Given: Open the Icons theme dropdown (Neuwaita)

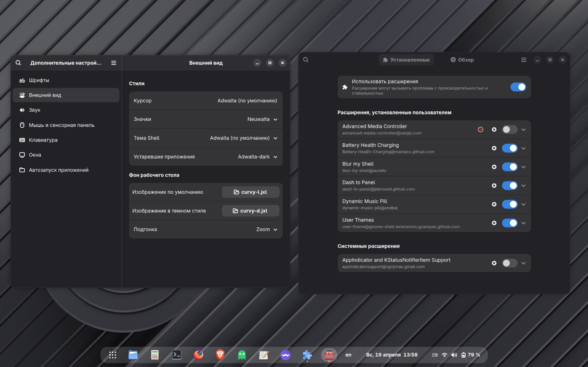Looking at the screenshot, I should 262,119.
